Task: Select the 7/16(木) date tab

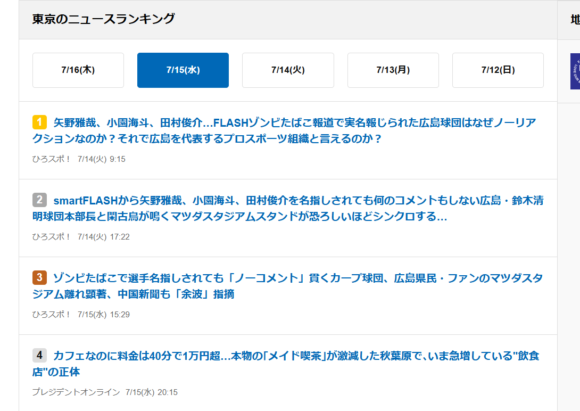Action: [x=78, y=70]
